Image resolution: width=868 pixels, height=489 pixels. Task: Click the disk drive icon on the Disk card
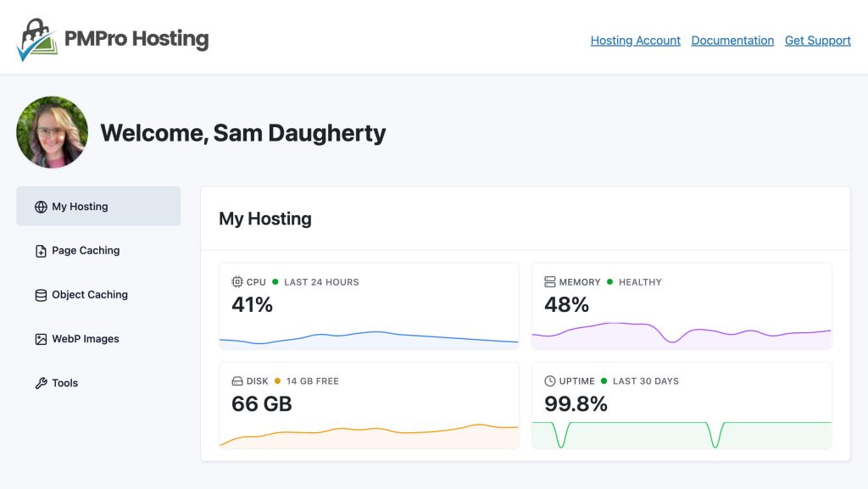238,381
